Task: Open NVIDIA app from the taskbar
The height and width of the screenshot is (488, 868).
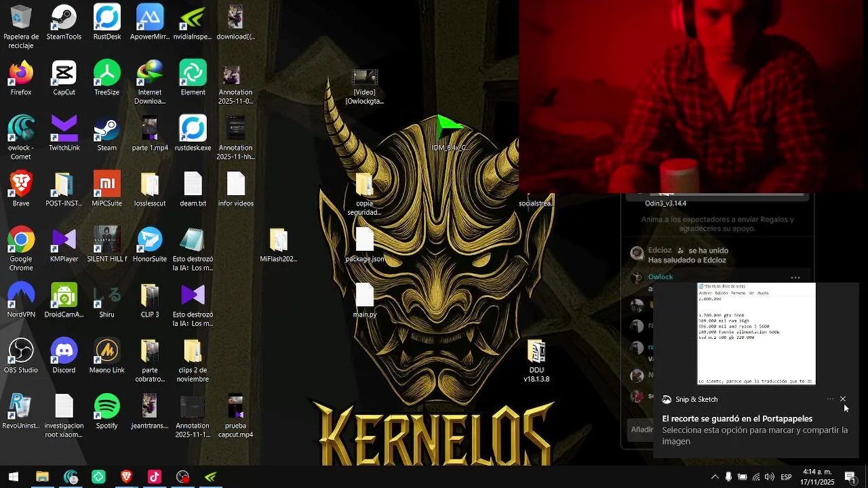Action: 211,477
